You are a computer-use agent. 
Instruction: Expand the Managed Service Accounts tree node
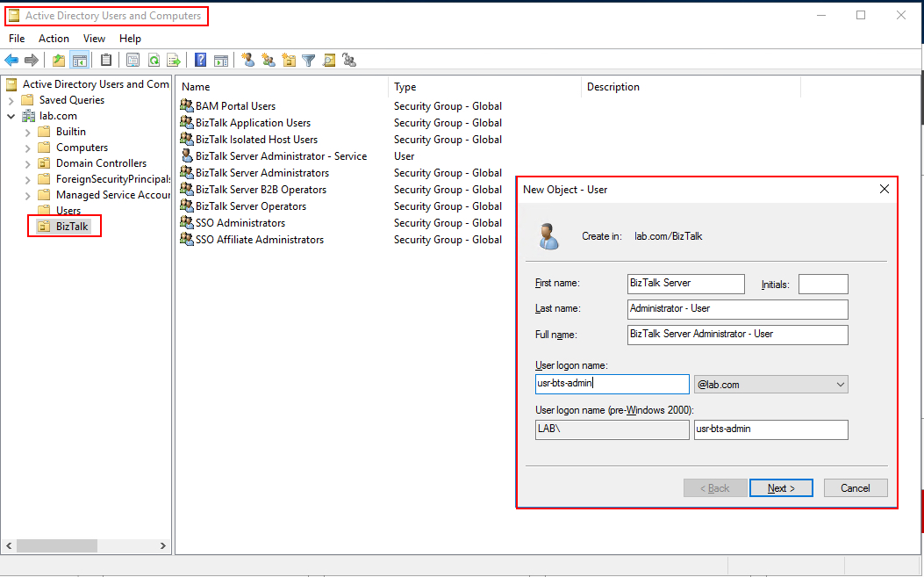point(28,195)
